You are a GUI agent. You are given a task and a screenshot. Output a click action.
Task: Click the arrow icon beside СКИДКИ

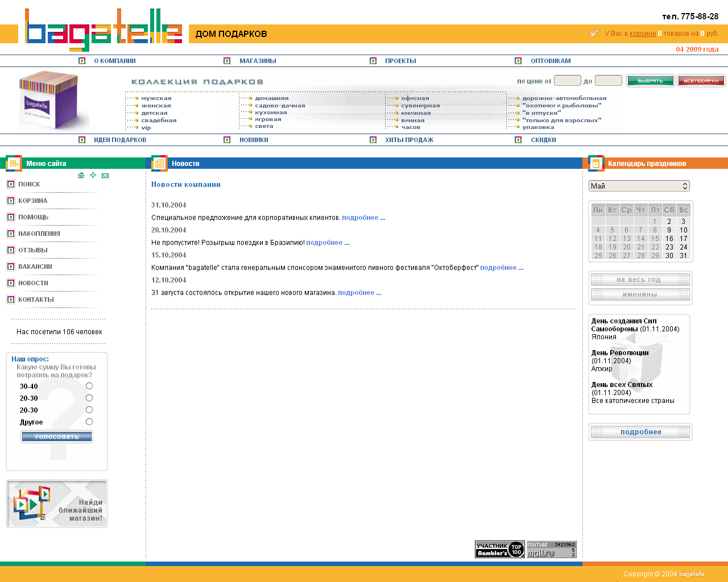518,140
